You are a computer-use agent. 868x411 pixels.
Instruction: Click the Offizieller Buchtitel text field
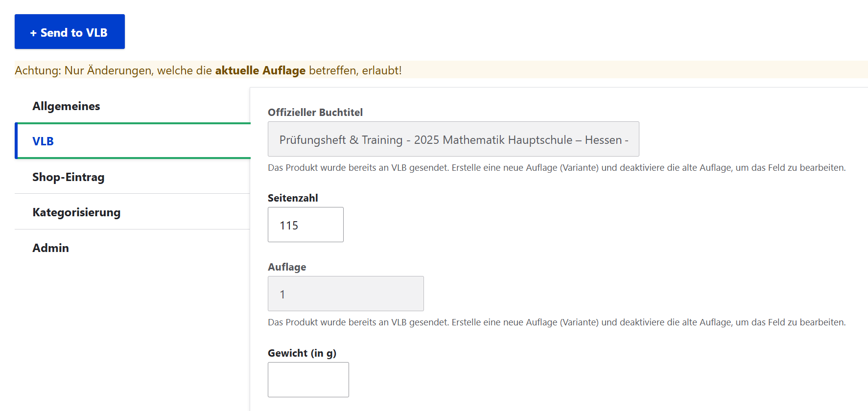point(453,139)
